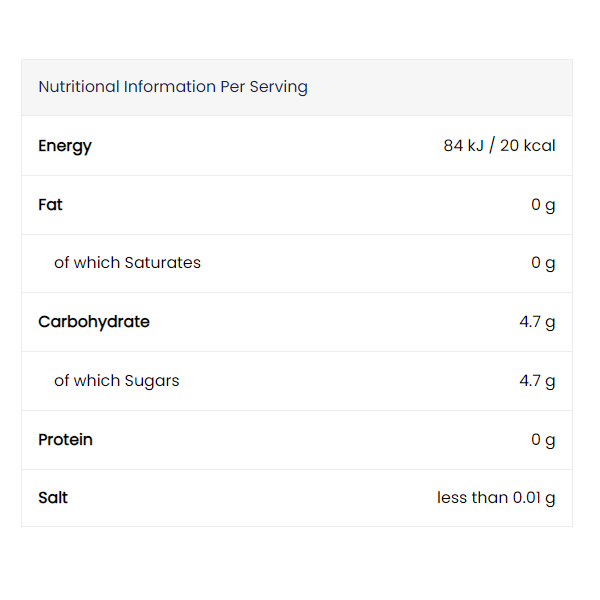
Task: Click the word Nutritional in the header
Action: tap(79, 87)
